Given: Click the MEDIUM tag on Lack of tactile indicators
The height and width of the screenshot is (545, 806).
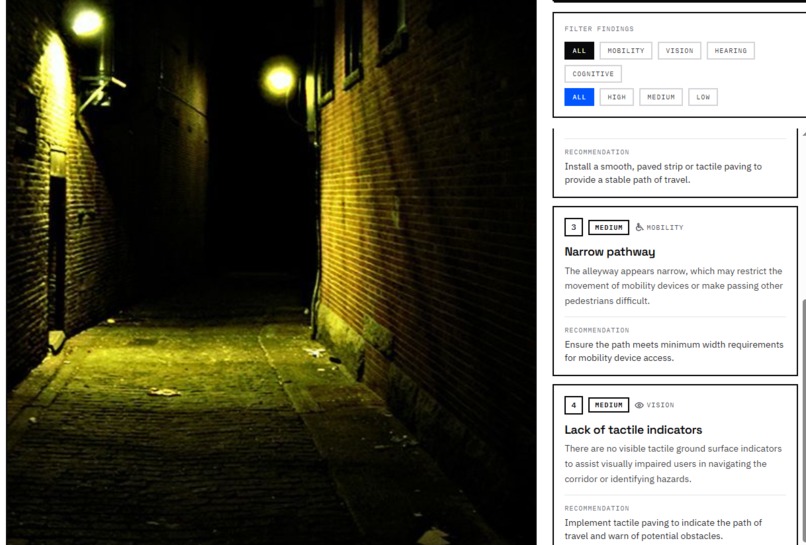Looking at the screenshot, I should 608,405.
